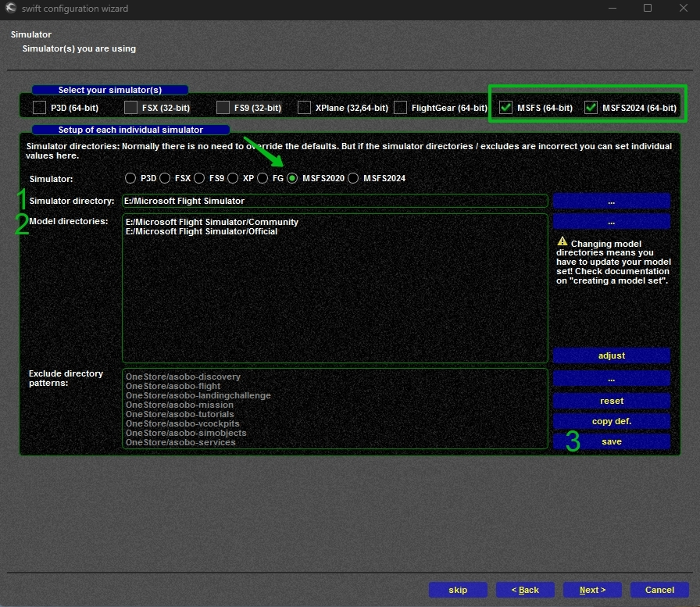Select the MSFS2024 radio button
The width and height of the screenshot is (700, 607).
353,178
